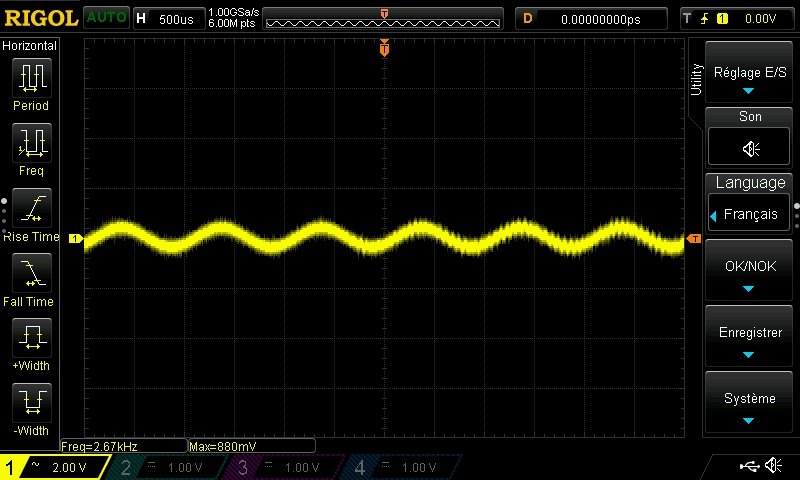Open the Réglage E/S submenu

point(748,72)
